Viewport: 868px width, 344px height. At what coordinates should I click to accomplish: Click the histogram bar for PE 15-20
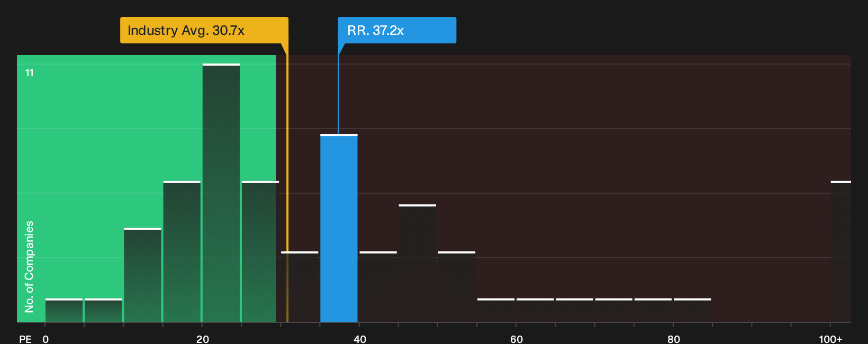click(182, 251)
